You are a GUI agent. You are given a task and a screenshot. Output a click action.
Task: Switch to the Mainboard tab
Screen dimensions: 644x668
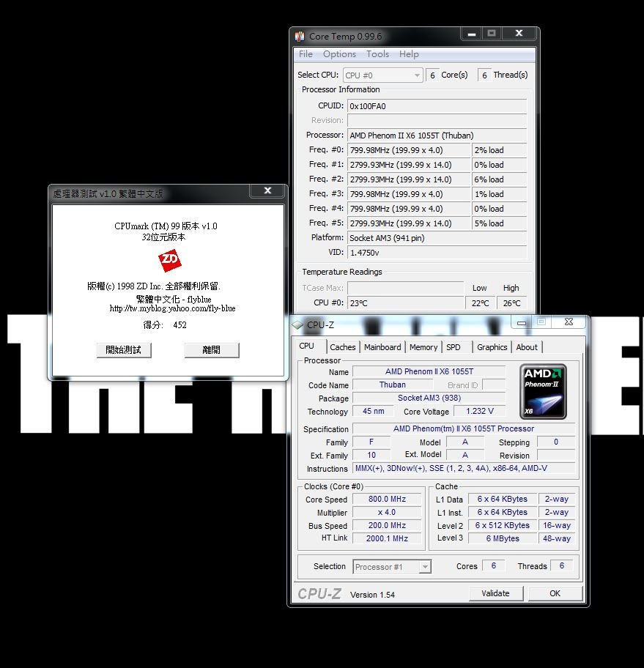[x=382, y=347]
